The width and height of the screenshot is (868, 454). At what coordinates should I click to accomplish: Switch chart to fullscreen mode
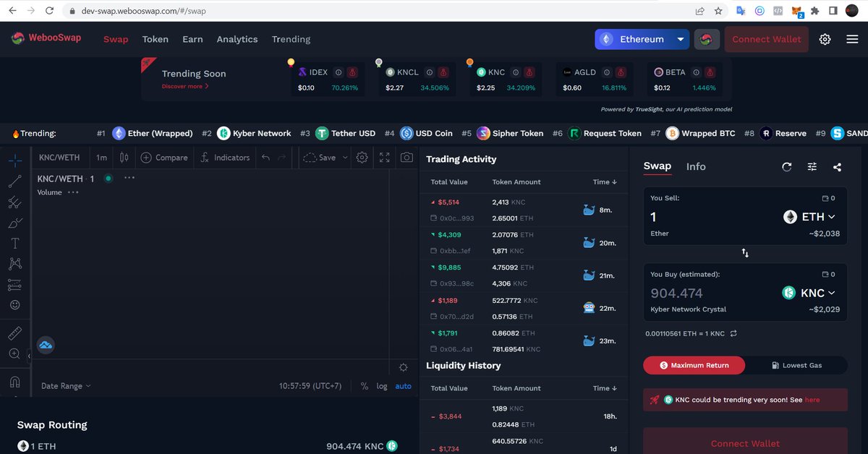[385, 158]
